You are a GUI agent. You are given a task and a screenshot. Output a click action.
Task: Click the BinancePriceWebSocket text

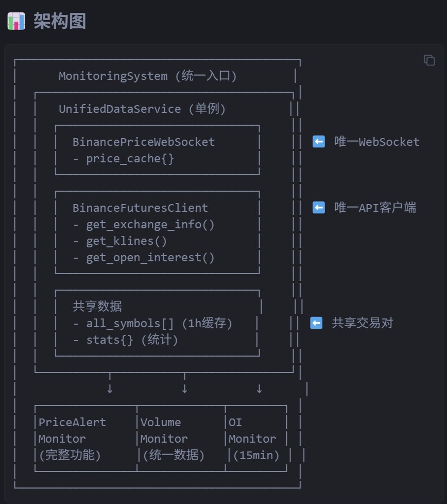(144, 142)
